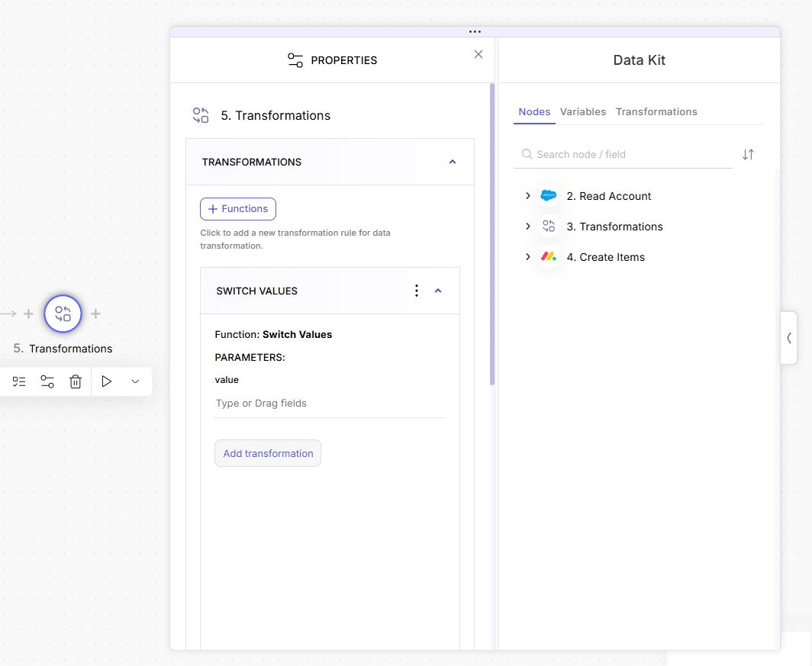
Task: Click the Transformations node circle on canvas
Action: pos(63,314)
